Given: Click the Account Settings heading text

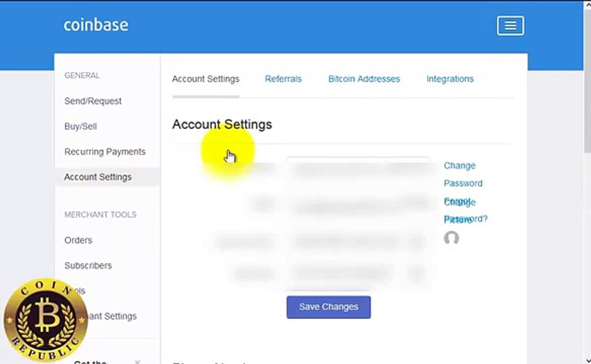Looking at the screenshot, I should click(222, 124).
